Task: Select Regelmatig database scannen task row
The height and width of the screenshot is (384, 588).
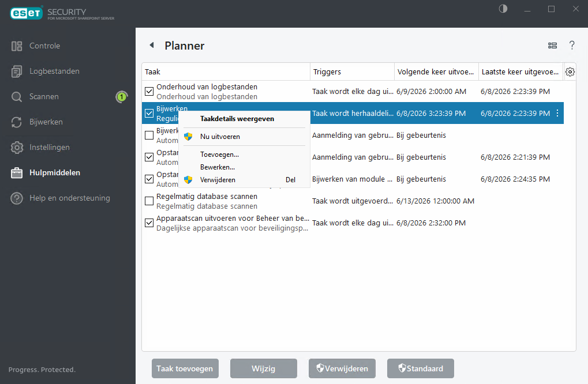Action: pyautogui.click(x=353, y=201)
